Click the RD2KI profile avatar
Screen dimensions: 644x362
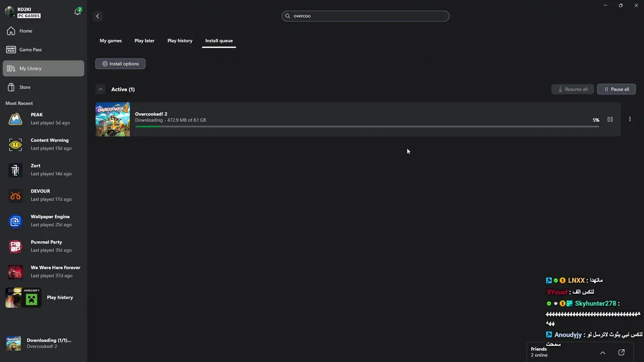point(10,12)
